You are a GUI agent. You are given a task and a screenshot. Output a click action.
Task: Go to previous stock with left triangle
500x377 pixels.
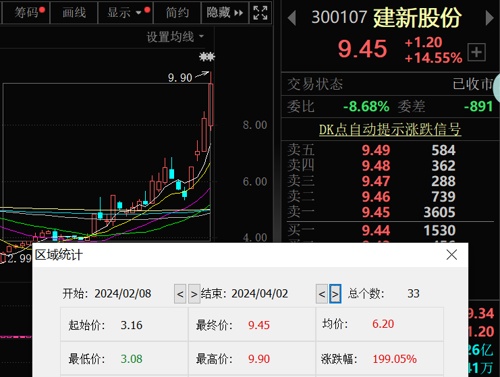click(292, 18)
